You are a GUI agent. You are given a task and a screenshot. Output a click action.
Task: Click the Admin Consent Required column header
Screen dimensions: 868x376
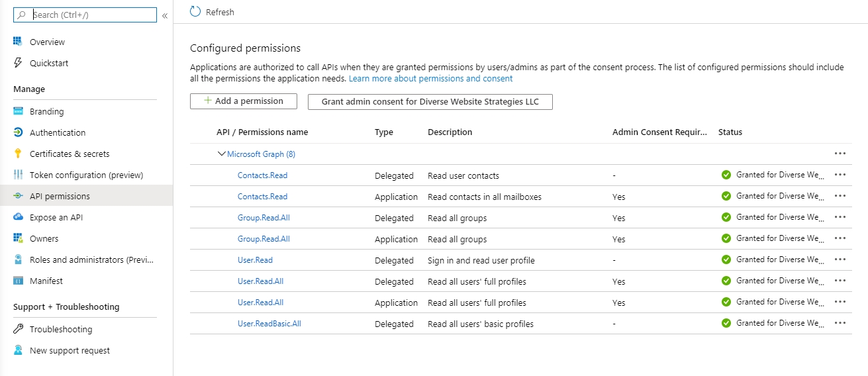(659, 132)
